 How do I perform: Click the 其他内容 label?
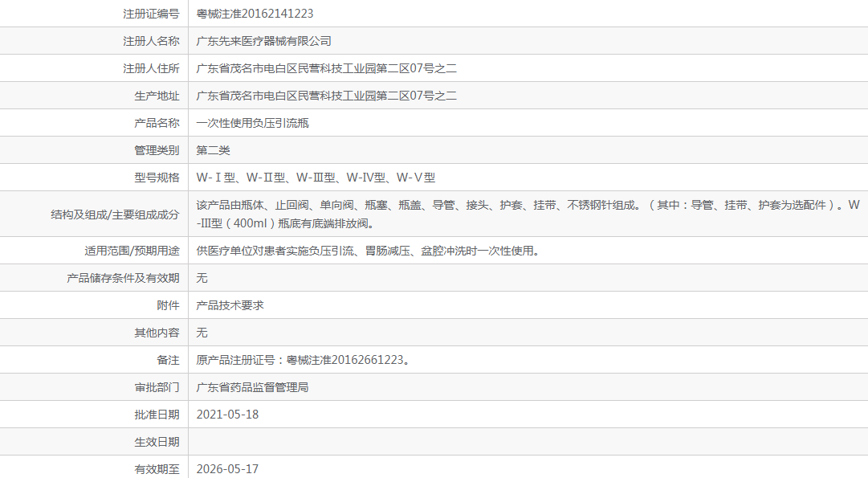(x=157, y=333)
